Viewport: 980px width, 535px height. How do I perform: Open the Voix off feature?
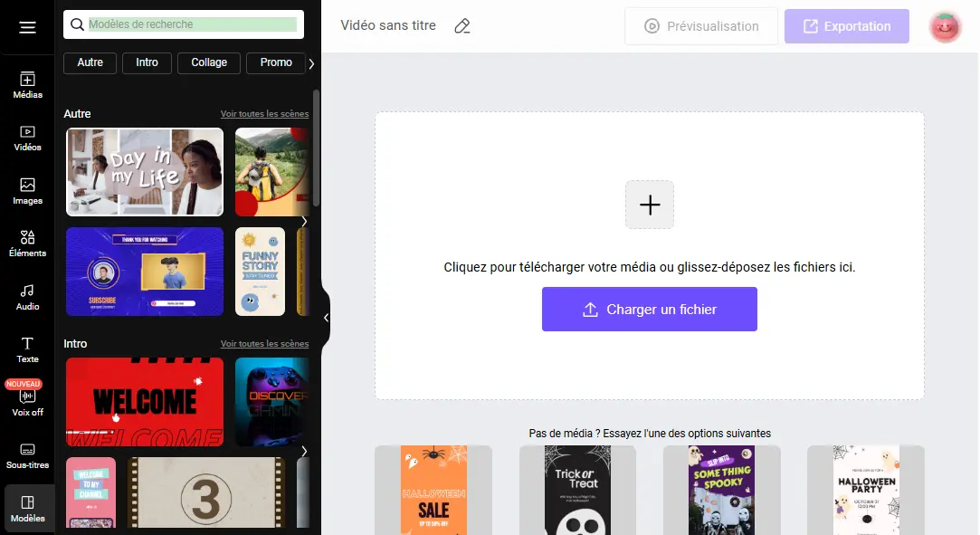pos(27,402)
